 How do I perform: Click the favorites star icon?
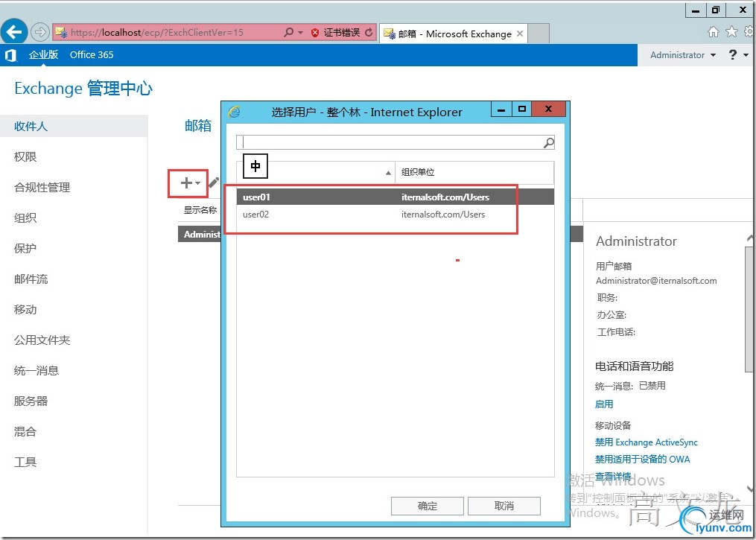pyautogui.click(x=731, y=32)
